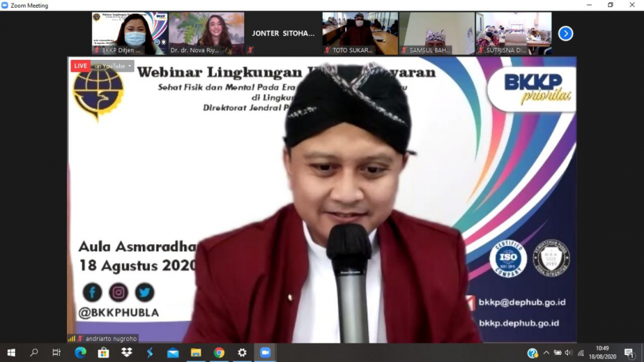The height and width of the screenshot is (362, 644).
Task: Click the red LIVE indicator badge
Action: click(x=80, y=66)
